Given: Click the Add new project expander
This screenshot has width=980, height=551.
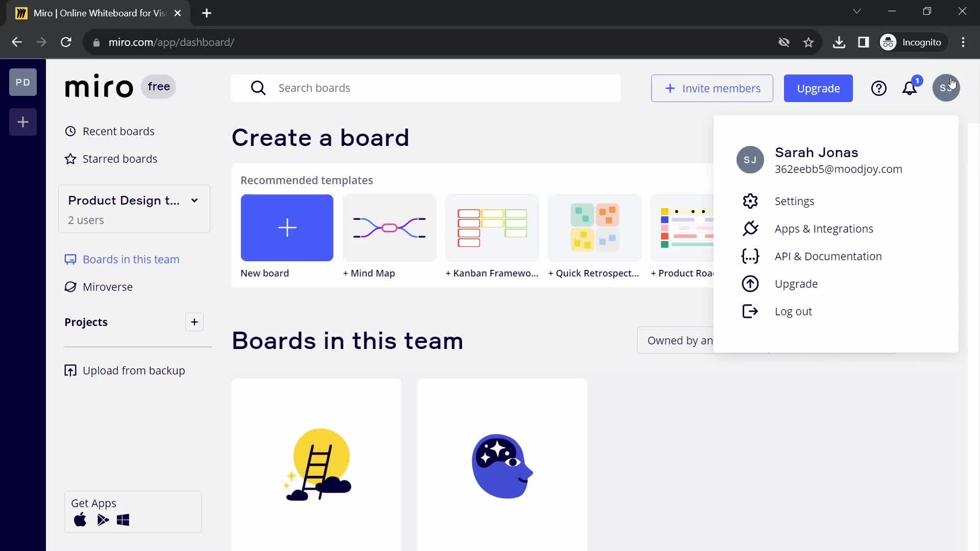Looking at the screenshot, I should click(x=194, y=321).
